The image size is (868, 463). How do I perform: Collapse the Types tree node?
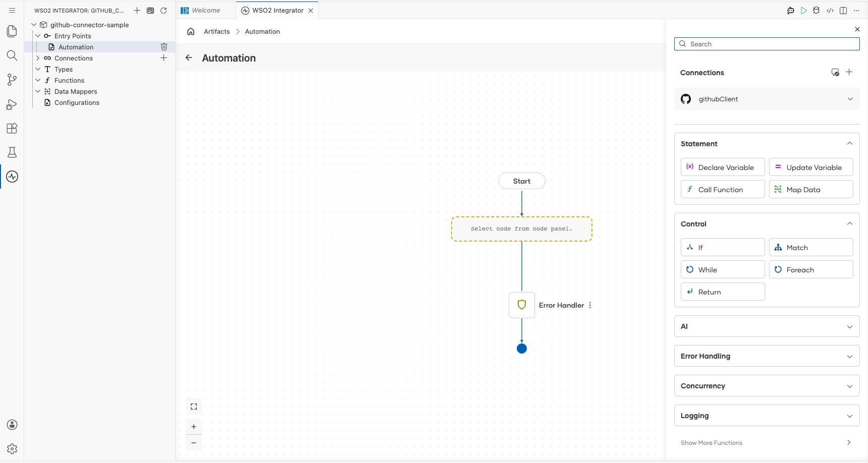point(38,69)
